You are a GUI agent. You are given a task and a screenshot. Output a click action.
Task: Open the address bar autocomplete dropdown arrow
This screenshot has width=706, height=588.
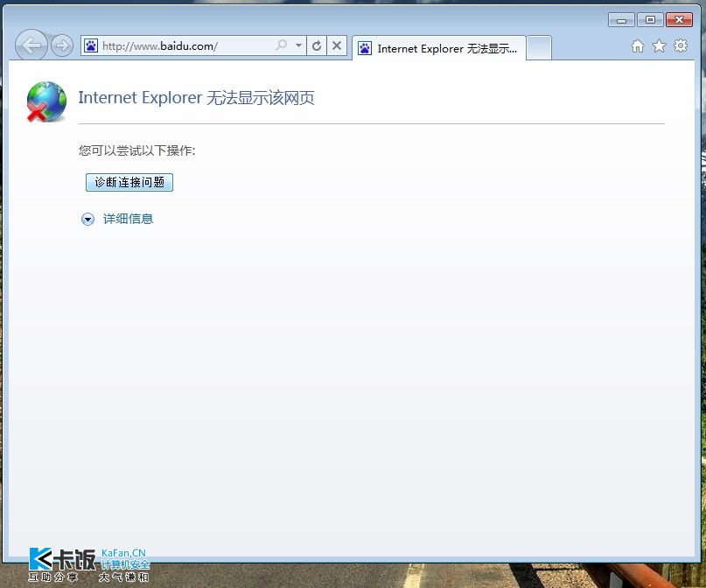[x=298, y=45]
